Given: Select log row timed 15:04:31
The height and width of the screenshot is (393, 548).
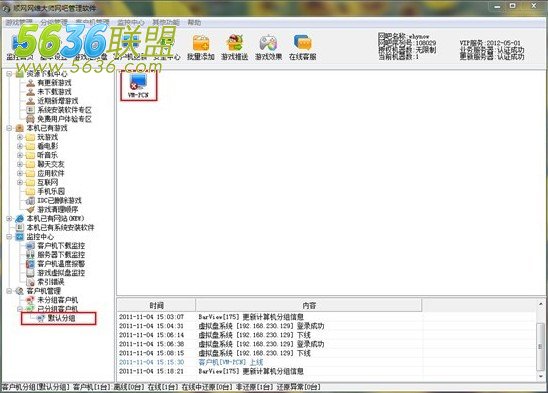Looking at the screenshot, I should click(x=326, y=326).
